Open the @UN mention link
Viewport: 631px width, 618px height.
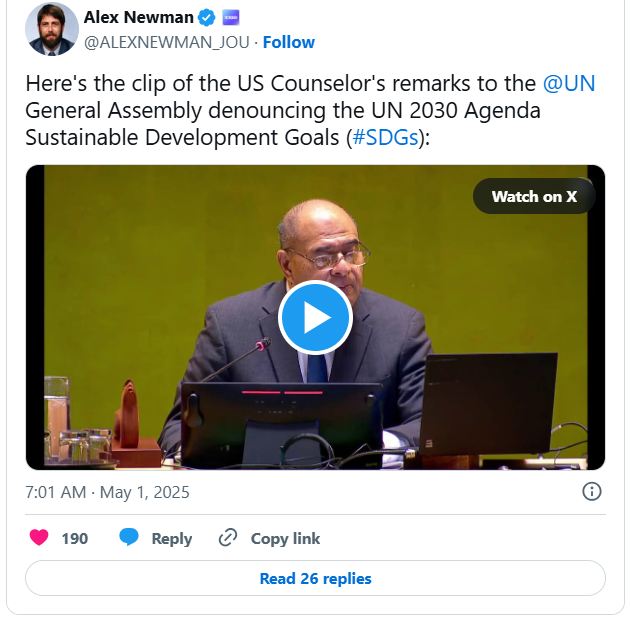pyautogui.click(x=569, y=84)
